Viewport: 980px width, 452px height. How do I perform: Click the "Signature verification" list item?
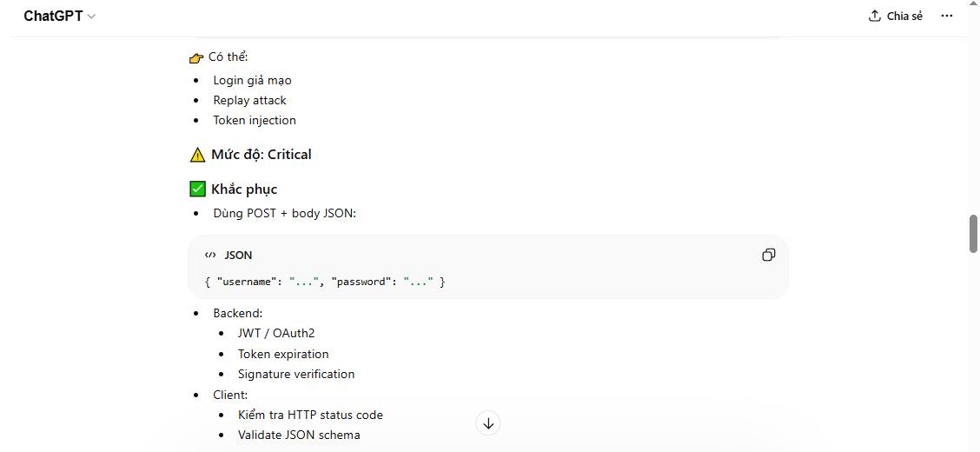pyautogui.click(x=296, y=374)
